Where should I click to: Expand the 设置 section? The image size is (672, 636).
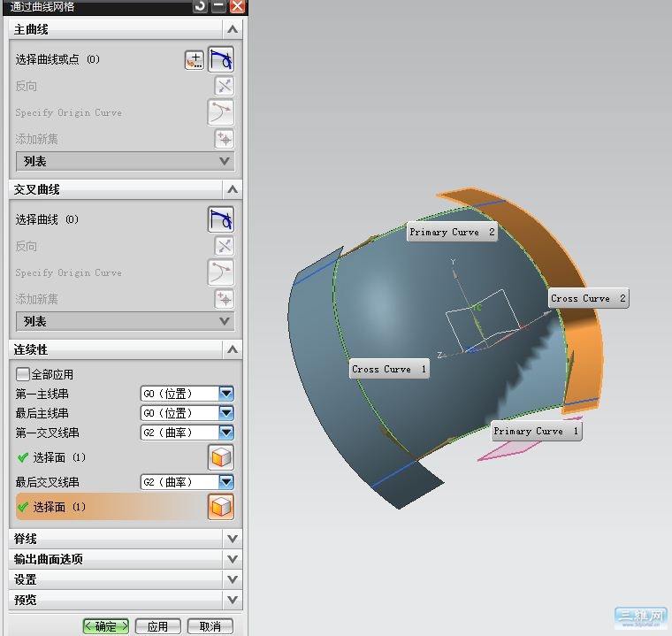[233, 579]
